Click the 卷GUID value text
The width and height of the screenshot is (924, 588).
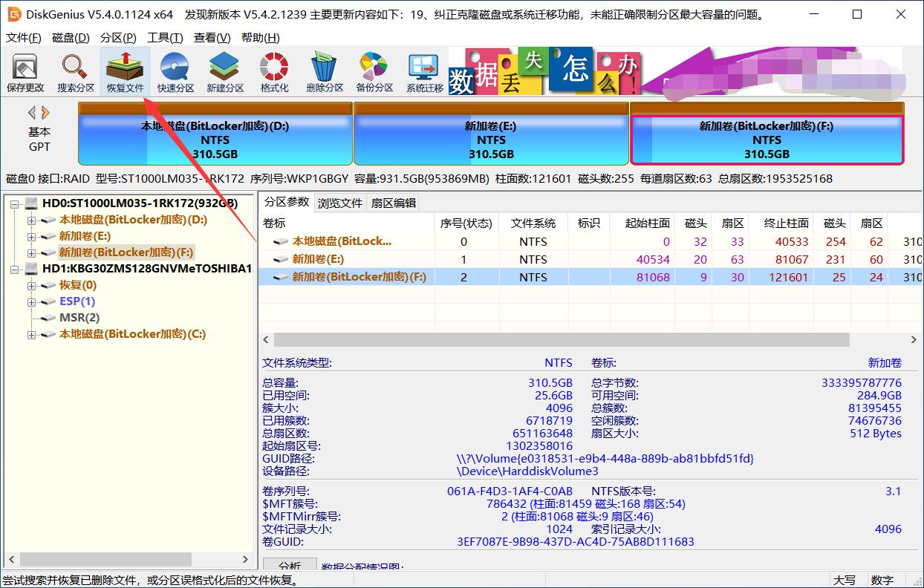[x=575, y=542]
